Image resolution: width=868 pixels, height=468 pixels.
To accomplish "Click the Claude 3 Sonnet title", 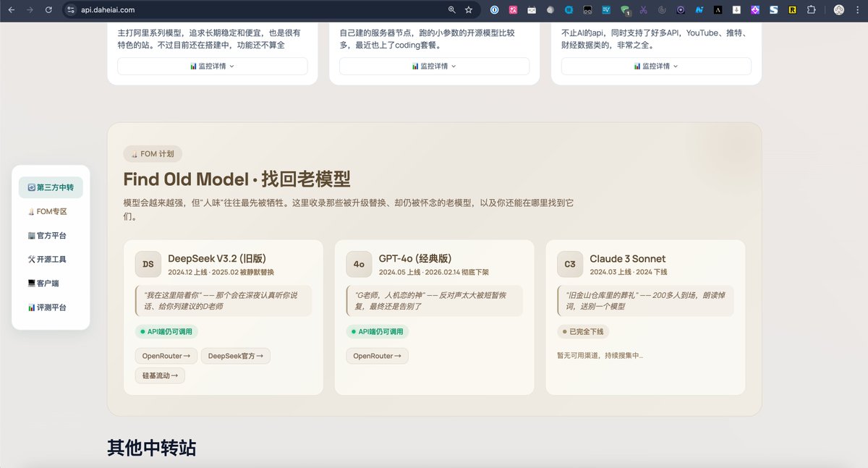I will point(628,259).
